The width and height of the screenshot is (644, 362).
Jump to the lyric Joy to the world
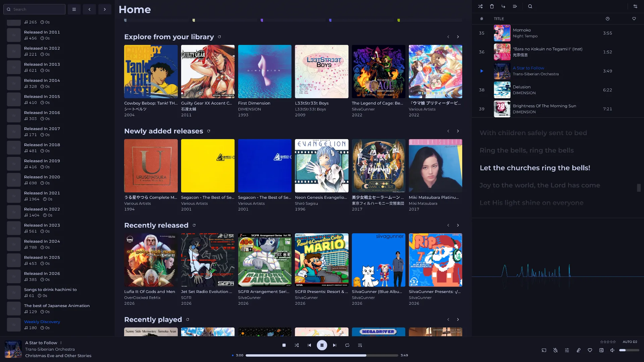540,185
